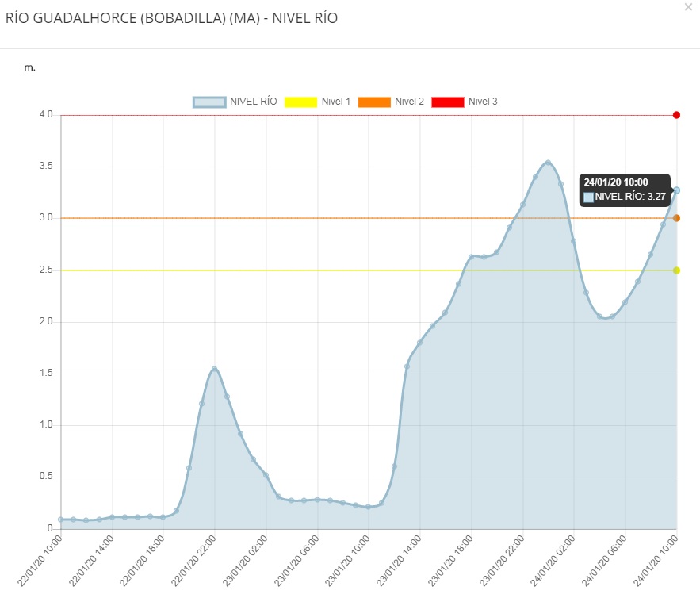Click the 22/01/20 22:00 x-axis label

193,561
